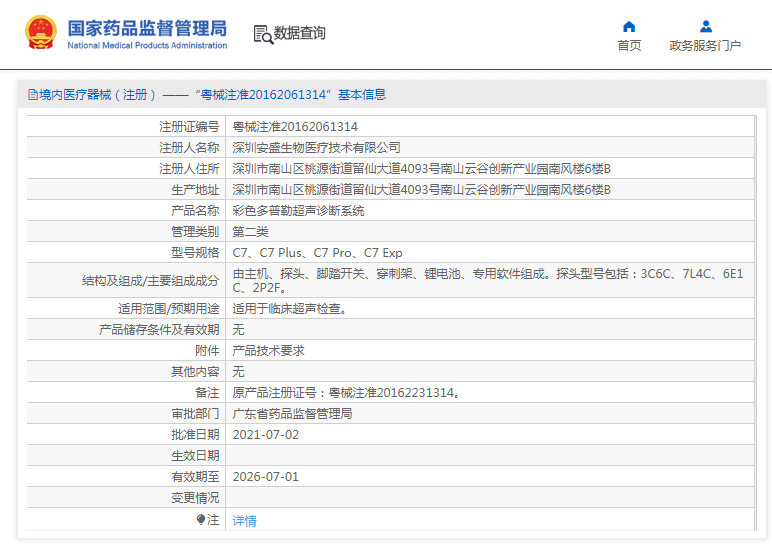Go to 首页 via its text label

[629, 46]
